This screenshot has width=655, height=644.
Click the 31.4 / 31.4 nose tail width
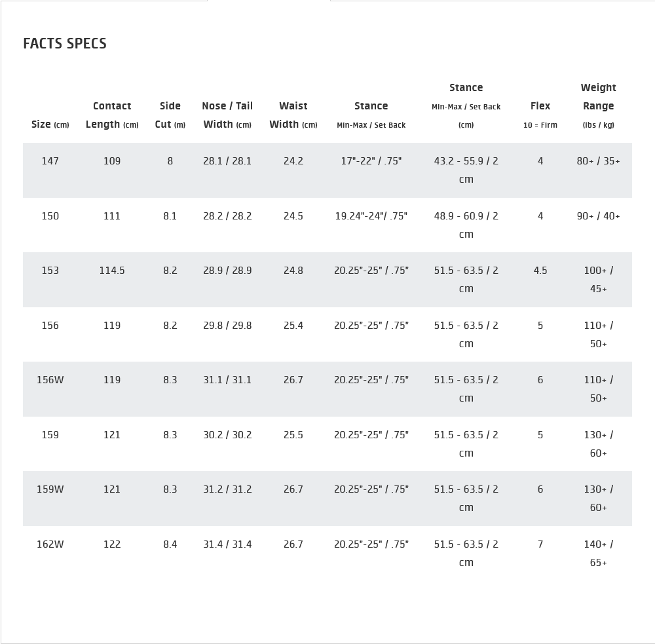click(227, 544)
